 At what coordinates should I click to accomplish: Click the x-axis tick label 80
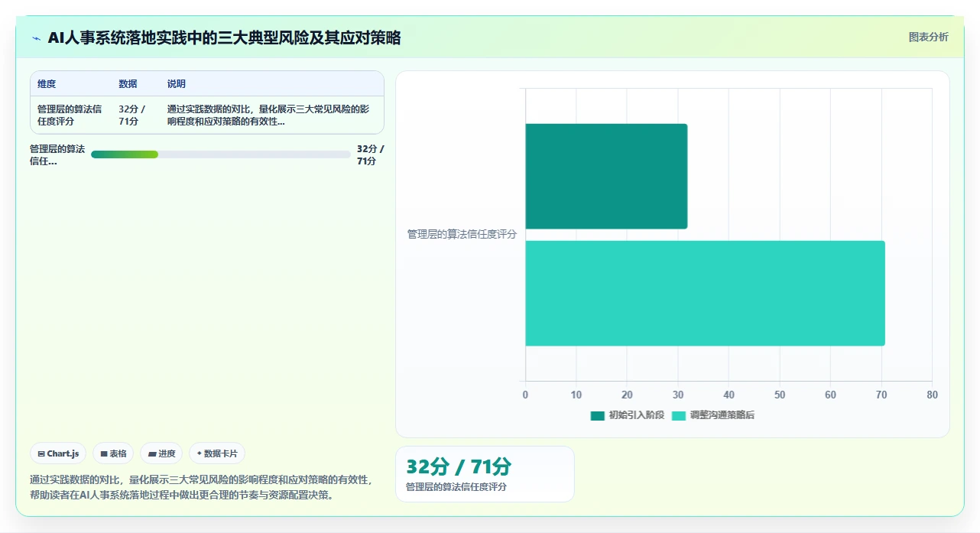point(932,395)
